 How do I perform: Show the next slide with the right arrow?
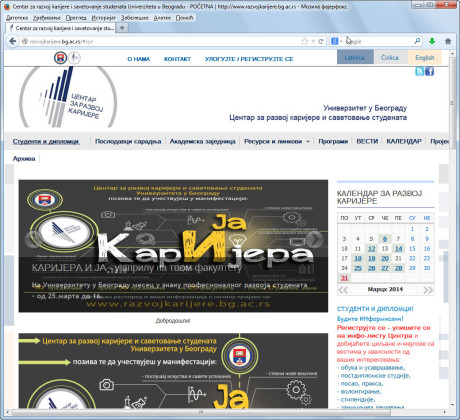pyautogui.click(x=314, y=239)
